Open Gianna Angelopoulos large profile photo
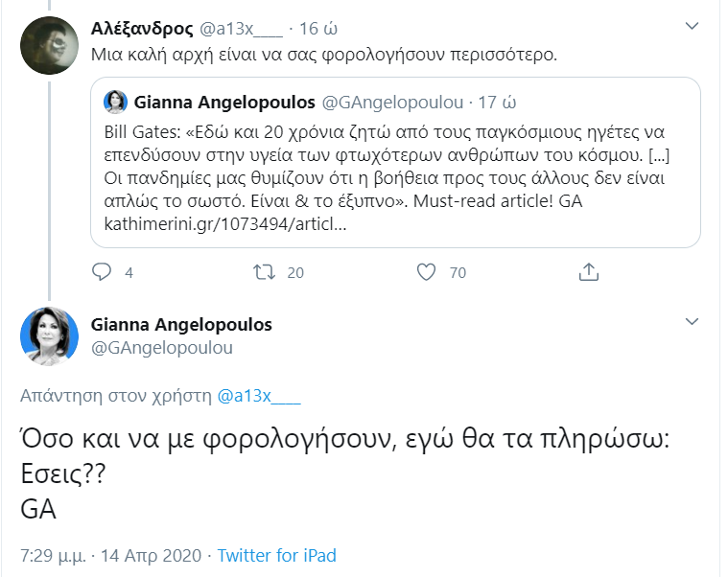This screenshot has width=728, height=577. click(x=47, y=336)
